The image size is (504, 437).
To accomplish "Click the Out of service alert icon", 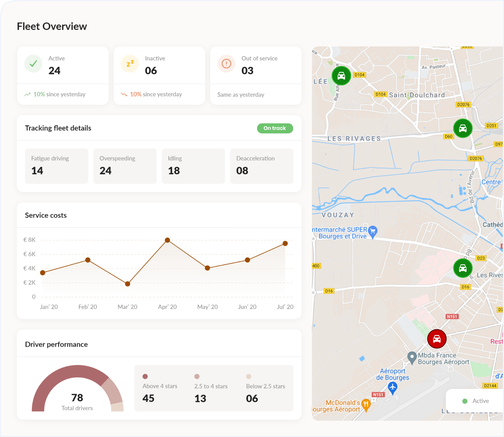I will click(226, 64).
